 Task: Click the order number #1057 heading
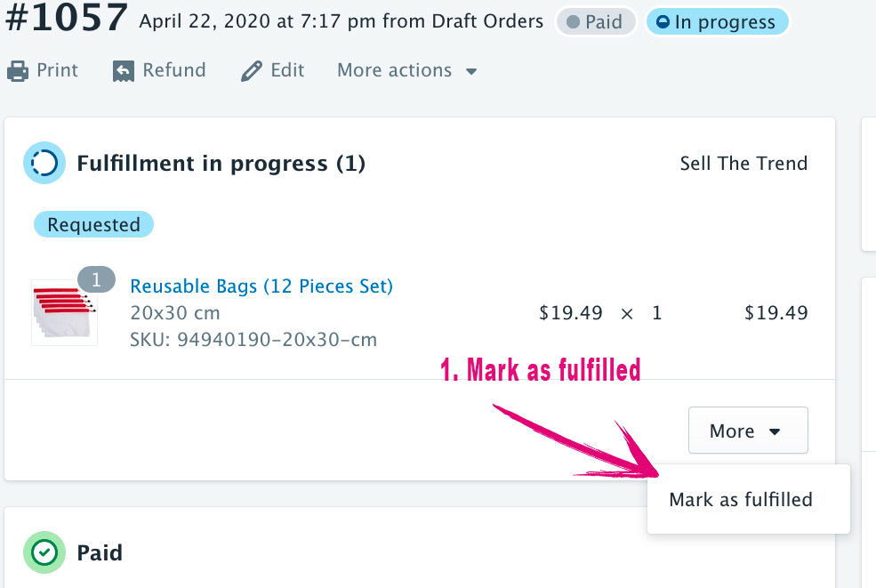click(67, 20)
